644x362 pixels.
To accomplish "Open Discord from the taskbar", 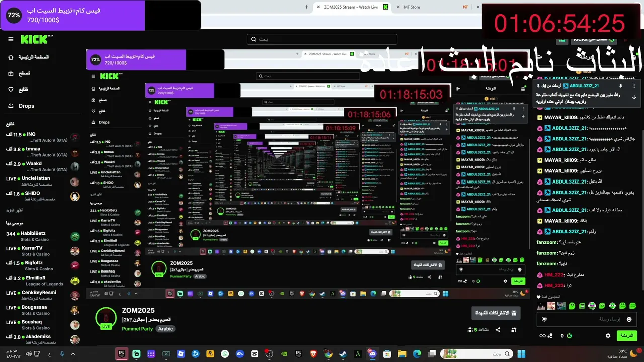I will click(x=372, y=354).
